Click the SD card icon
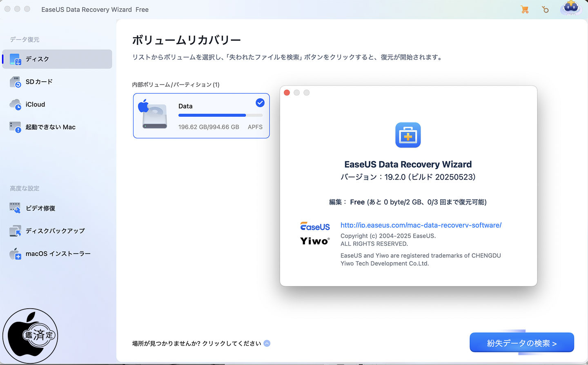The image size is (588, 365). (x=15, y=82)
